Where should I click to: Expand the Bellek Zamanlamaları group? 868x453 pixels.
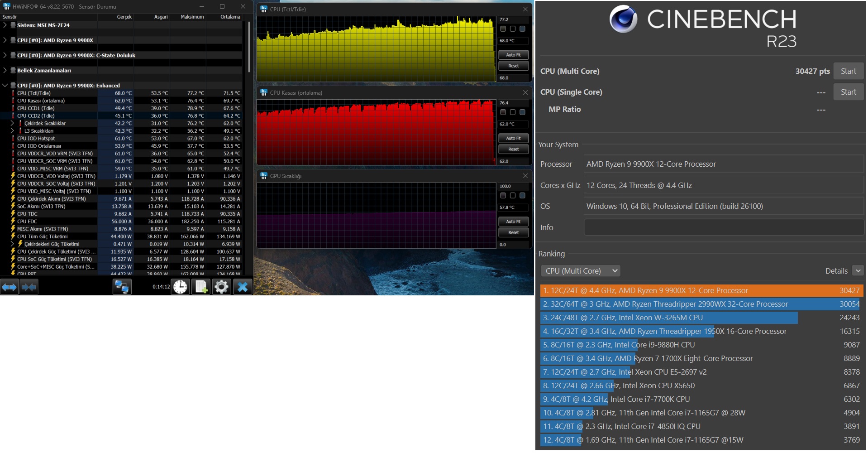point(5,70)
